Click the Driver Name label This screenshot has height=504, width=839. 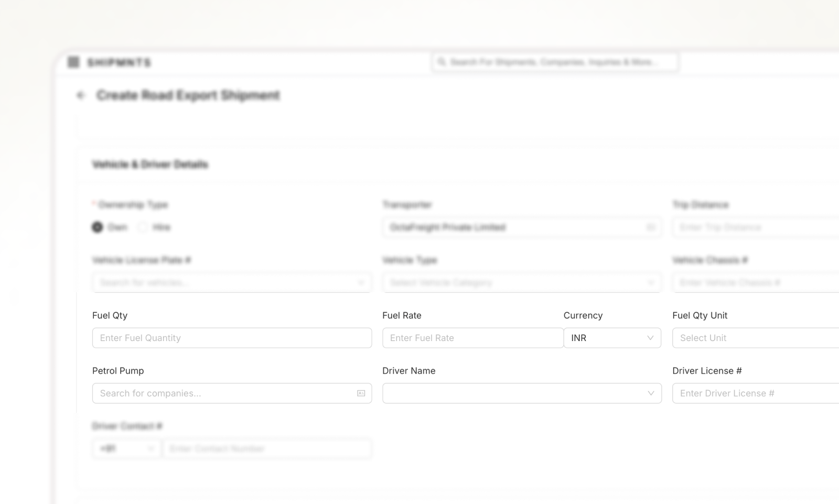tap(409, 371)
